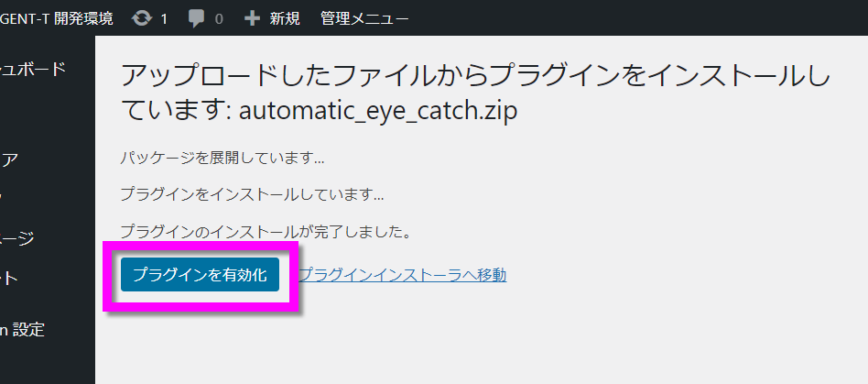The image size is (868, 384).
Task: Click the インストールが完了しました message
Action: (x=266, y=233)
